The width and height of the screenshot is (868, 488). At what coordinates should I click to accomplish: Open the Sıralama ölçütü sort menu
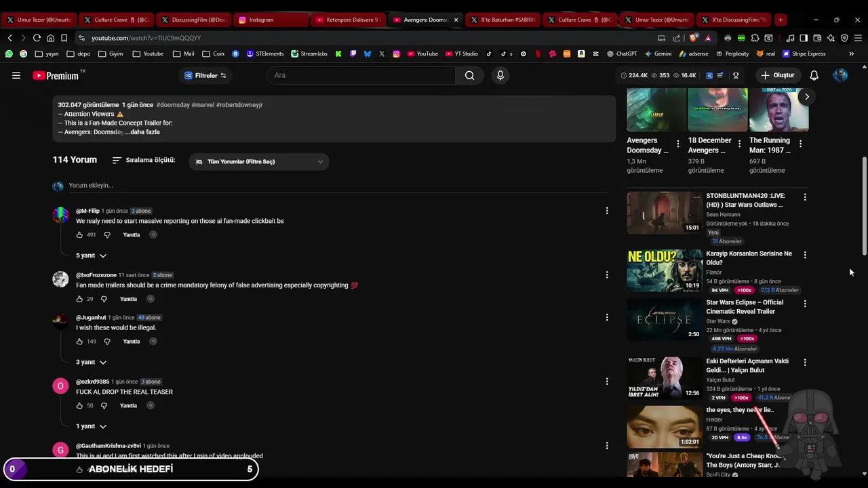coord(144,160)
